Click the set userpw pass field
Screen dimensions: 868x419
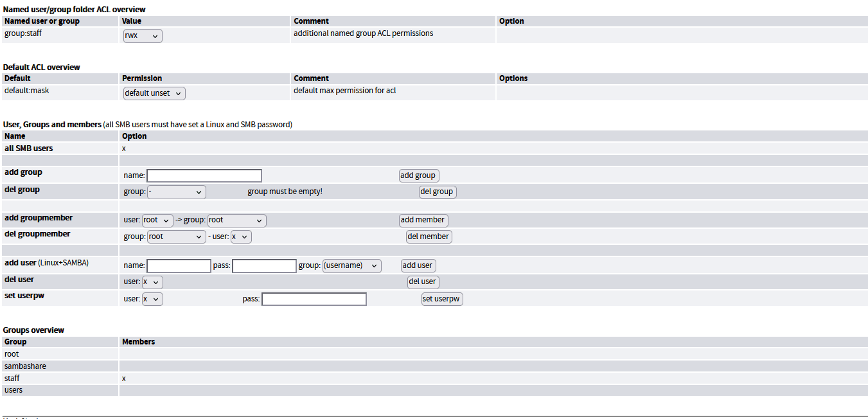point(314,299)
